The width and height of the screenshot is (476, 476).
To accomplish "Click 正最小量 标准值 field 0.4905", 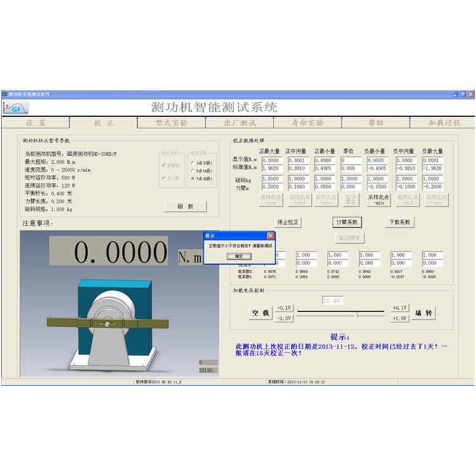I will pos(325,168).
